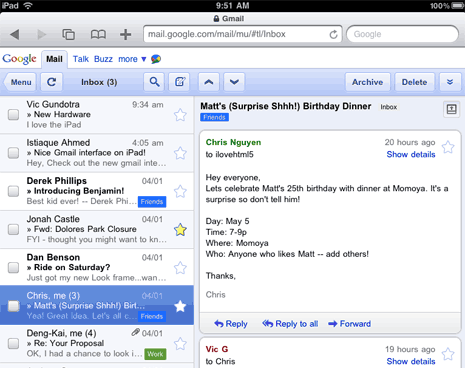
Task: Go to next conversation with down arrow
Action: click(x=234, y=82)
